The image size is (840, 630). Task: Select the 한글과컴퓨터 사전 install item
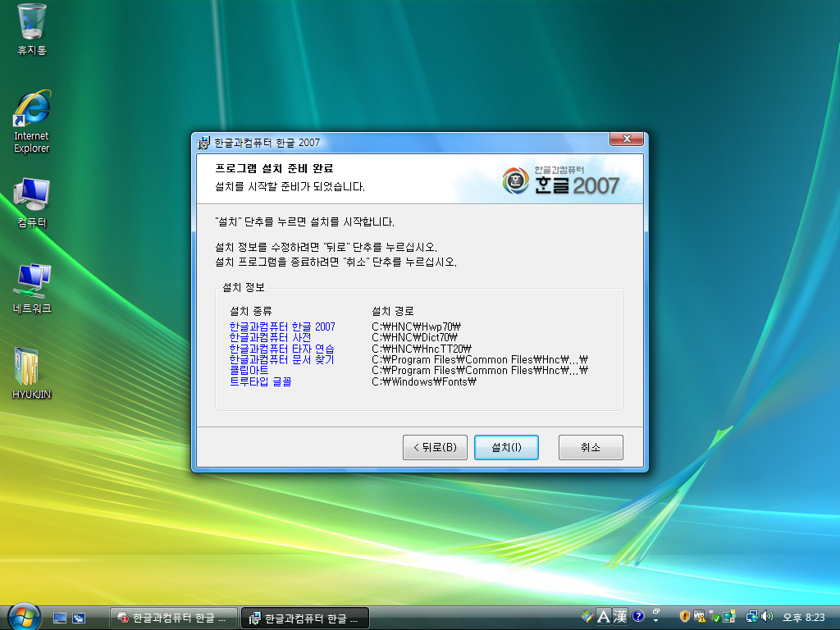pos(270,337)
